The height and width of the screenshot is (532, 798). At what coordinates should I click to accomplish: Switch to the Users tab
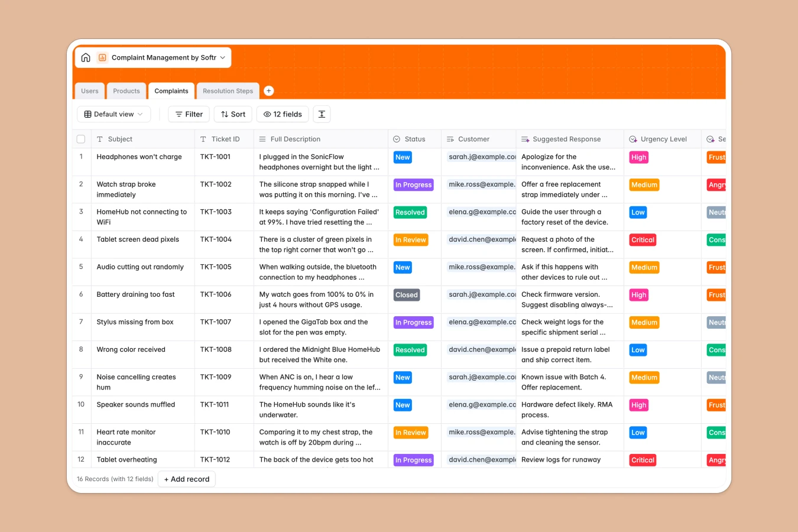(89, 90)
